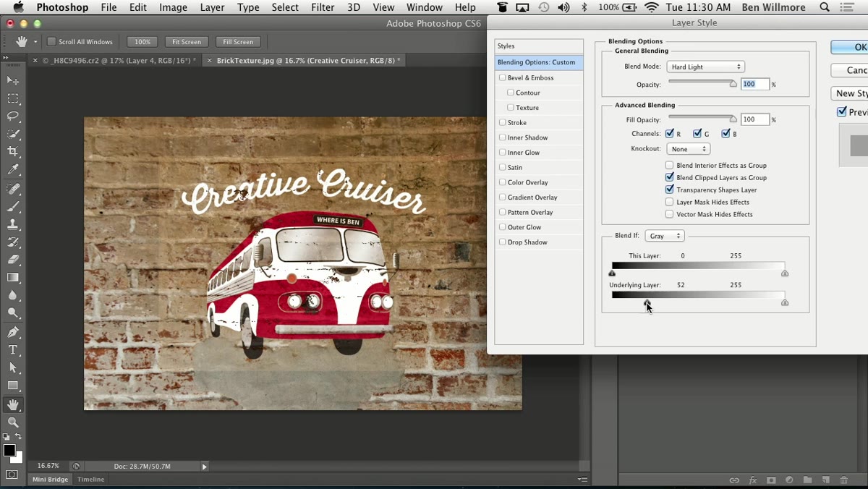Click Underlying Layer white slider handle

[785, 302]
